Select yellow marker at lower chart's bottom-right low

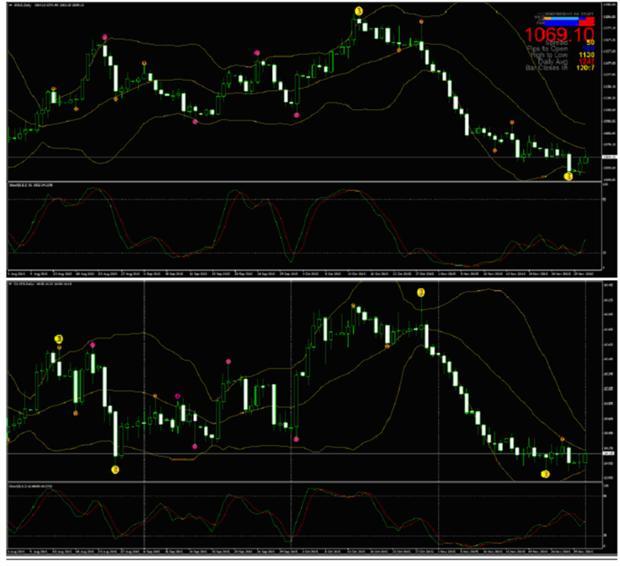[545, 474]
